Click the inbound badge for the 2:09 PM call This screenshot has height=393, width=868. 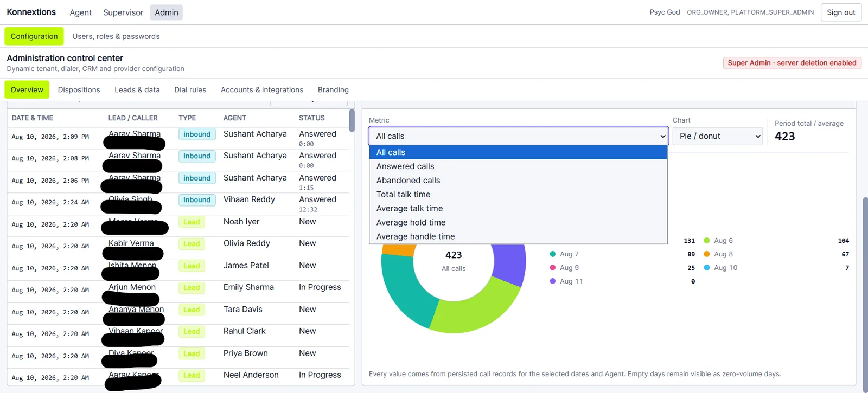coord(197,134)
